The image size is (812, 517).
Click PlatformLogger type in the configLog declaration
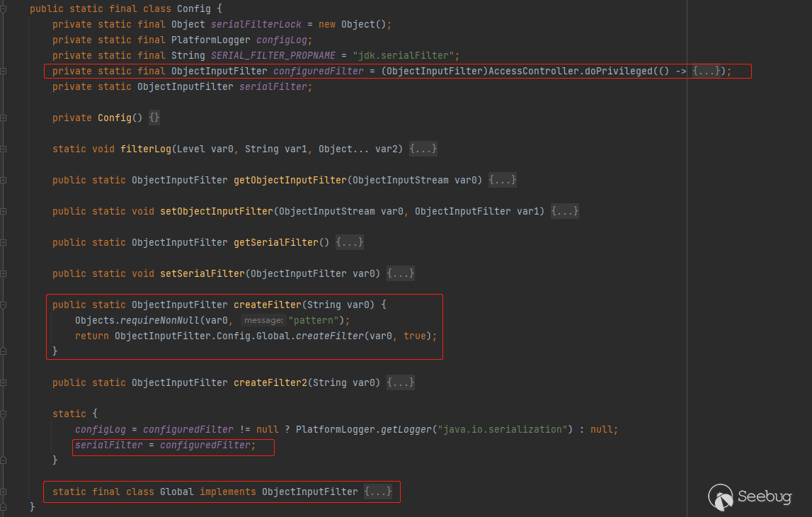211,40
